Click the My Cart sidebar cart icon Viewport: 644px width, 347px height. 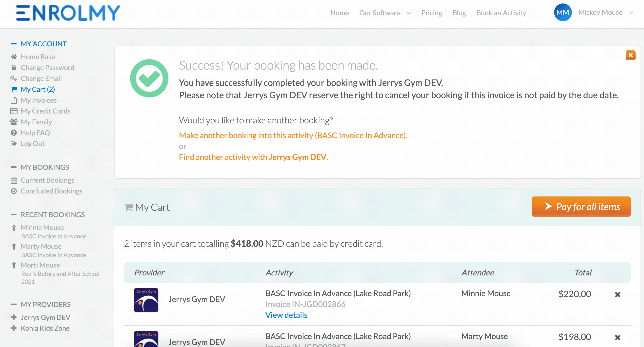(14, 89)
